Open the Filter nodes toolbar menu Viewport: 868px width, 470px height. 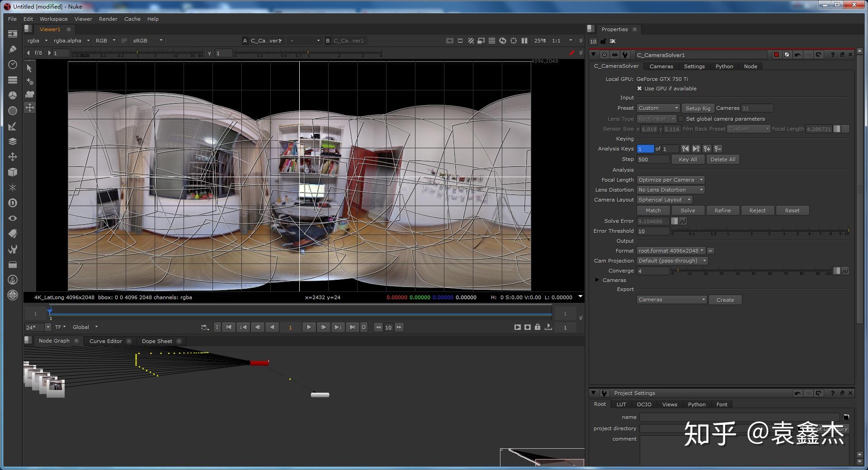[x=13, y=111]
